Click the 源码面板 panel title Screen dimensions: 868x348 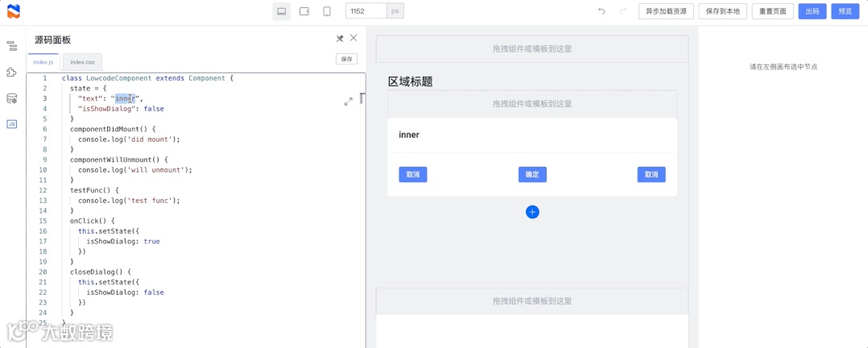[x=52, y=40]
